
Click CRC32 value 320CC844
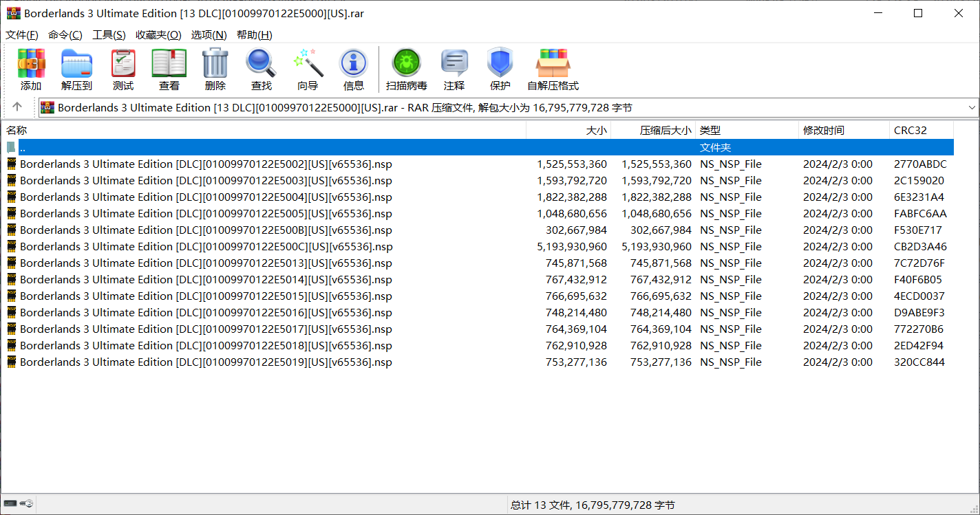pos(919,362)
